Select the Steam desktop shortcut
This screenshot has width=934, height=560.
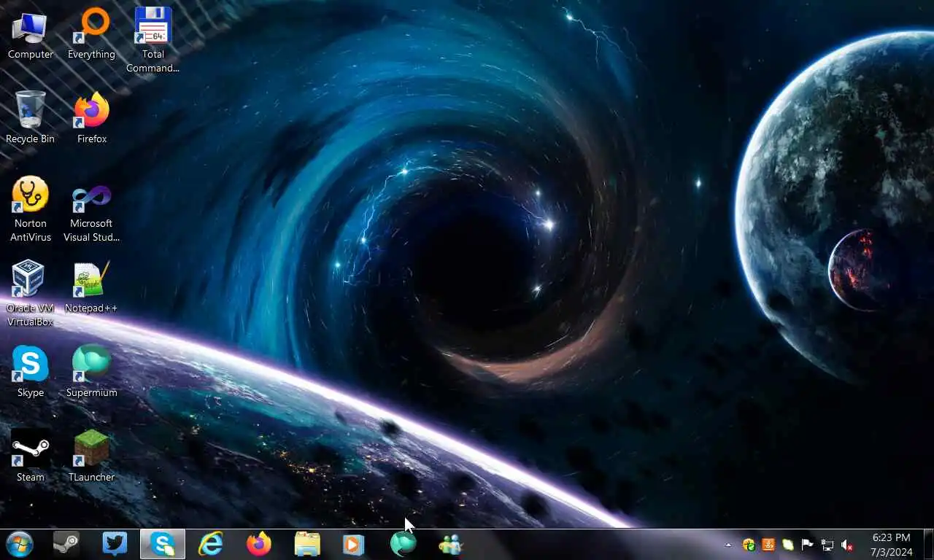point(30,456)
